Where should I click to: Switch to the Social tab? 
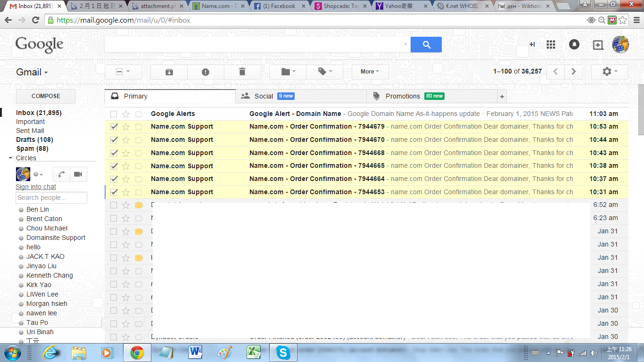264,96
